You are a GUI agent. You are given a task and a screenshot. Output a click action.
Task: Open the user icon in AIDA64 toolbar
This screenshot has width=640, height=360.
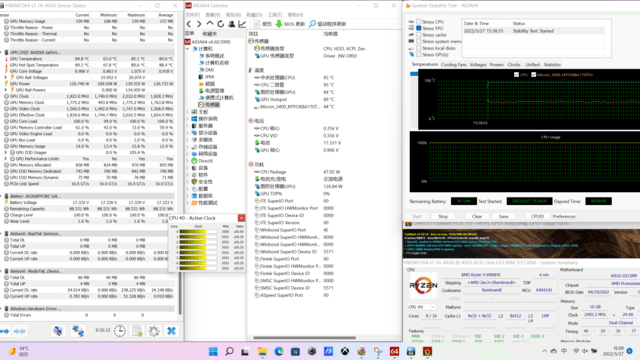coord(231,24)
